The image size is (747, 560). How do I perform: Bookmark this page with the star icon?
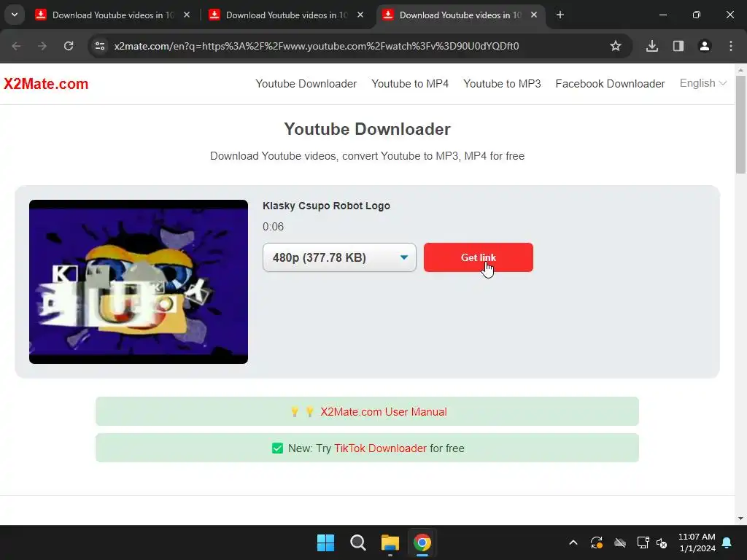tap(616, 46)
